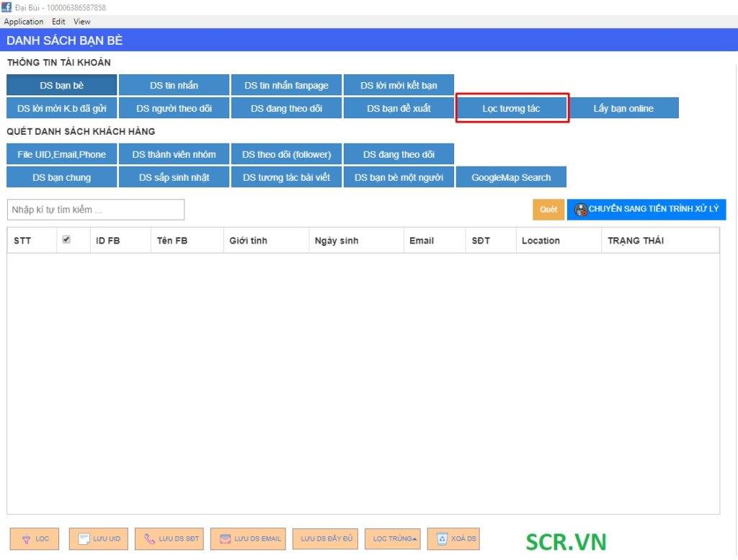The image size is (738, 560).
Task: Open GoogleMap Search
Action: pos(511,177)
